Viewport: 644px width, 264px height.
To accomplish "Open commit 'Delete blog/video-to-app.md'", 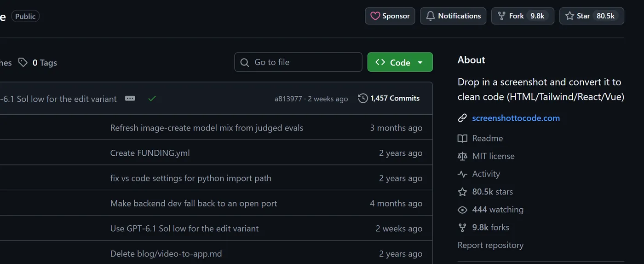I will 166,254.
